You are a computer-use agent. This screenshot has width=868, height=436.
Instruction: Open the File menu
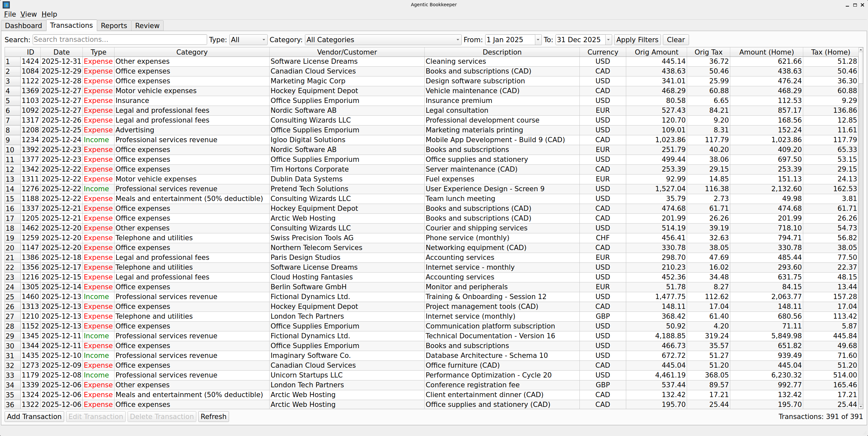(x=10, y=14)
